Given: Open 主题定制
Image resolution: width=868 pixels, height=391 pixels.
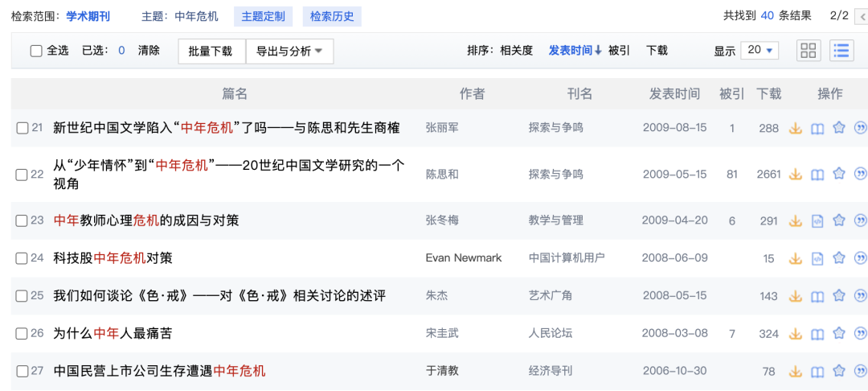Looking at the screenshot, I should [263, 16].
